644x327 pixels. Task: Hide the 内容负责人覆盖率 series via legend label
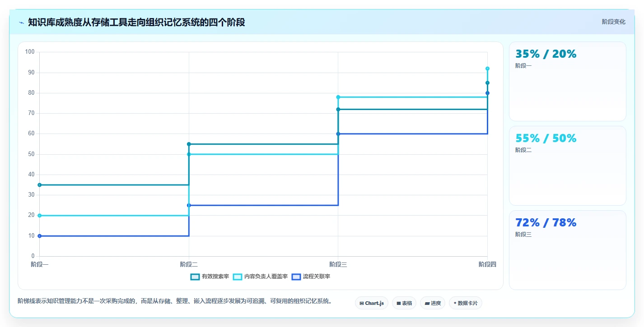tap(266, 276)
